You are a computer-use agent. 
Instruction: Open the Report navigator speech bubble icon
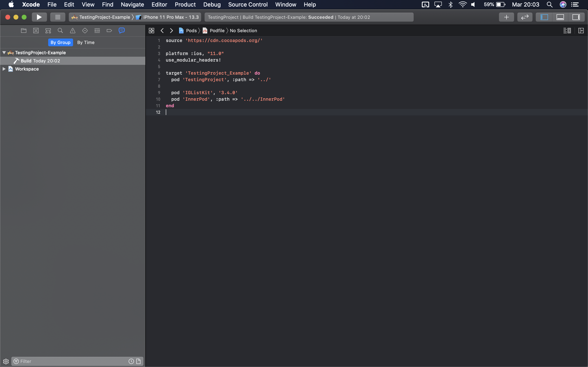tap(121, 31)
